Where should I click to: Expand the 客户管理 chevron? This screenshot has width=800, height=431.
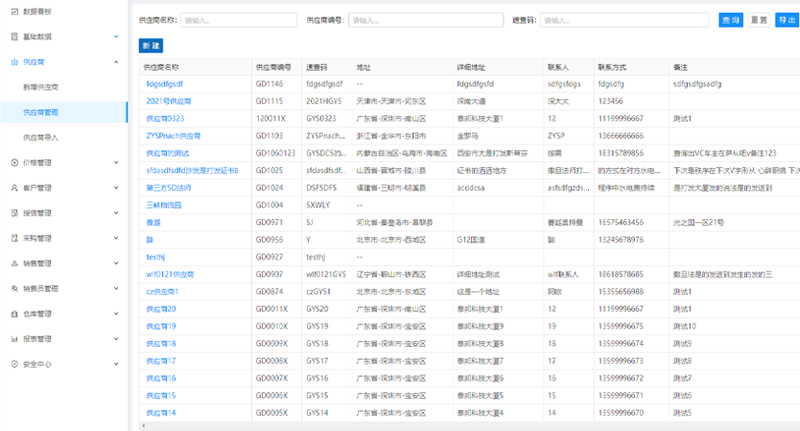click(116, 187)
